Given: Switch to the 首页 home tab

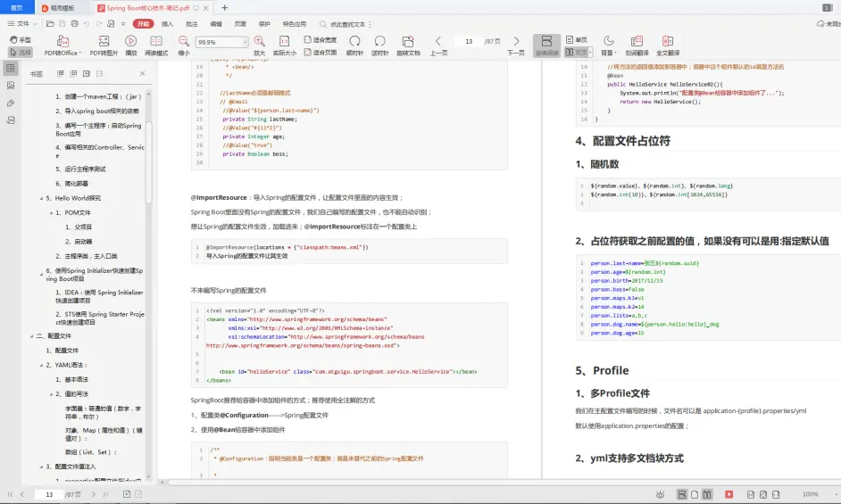Looking at the screenshot, I should 17,7.
